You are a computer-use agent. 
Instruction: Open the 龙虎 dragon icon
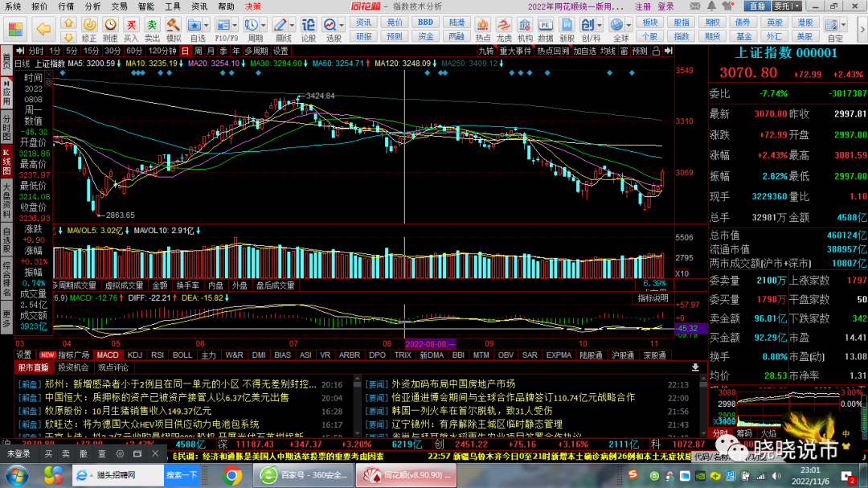point(504,25)
